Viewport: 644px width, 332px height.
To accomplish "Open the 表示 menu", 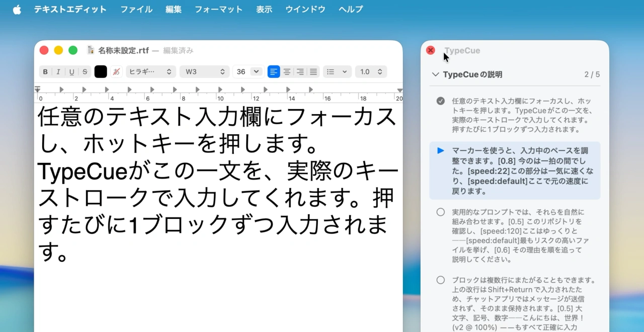I will pos(264,9).
